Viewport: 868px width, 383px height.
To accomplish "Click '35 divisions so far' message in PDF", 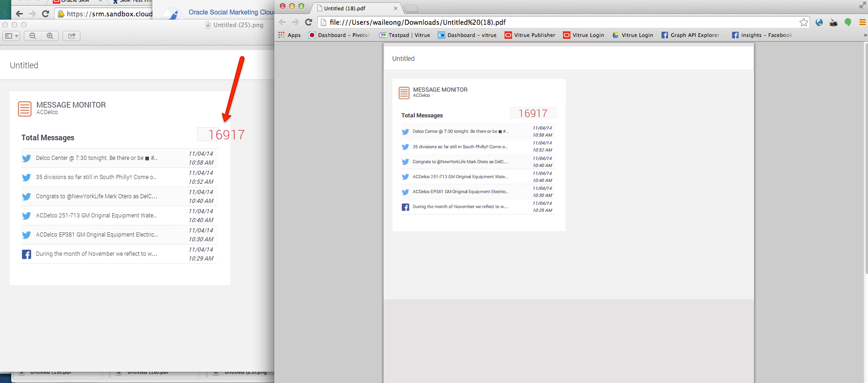I will point(460,147).
